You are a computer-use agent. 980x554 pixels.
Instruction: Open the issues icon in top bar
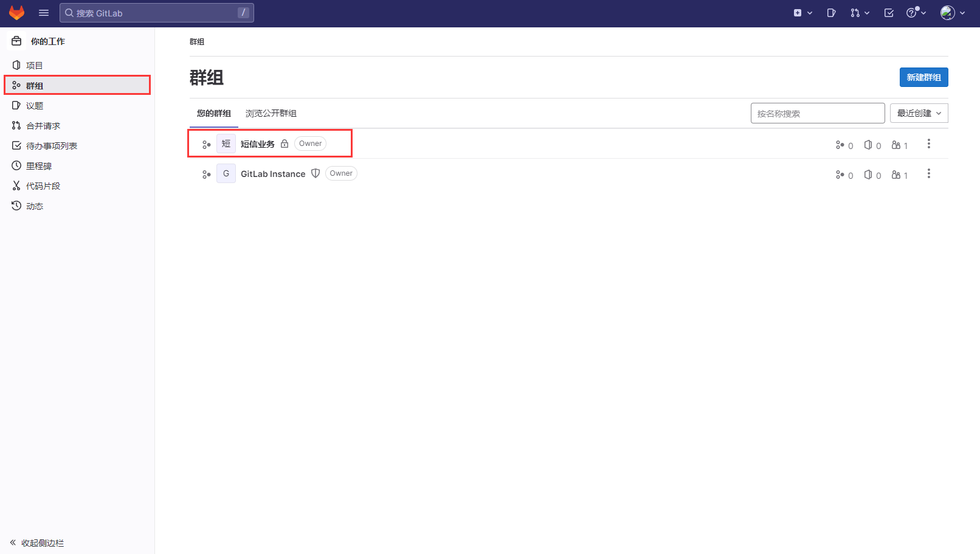point(831,13)
